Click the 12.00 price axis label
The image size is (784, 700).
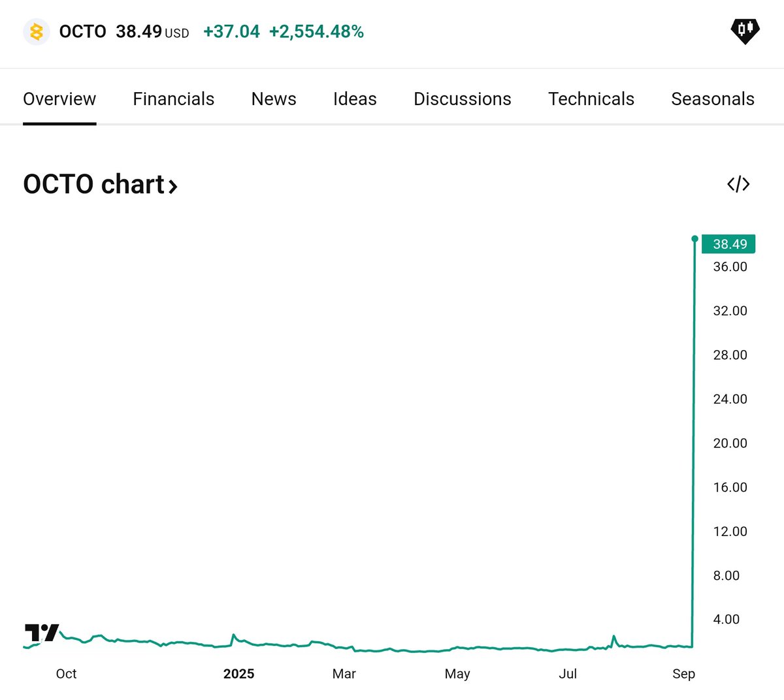coord(730,532)
